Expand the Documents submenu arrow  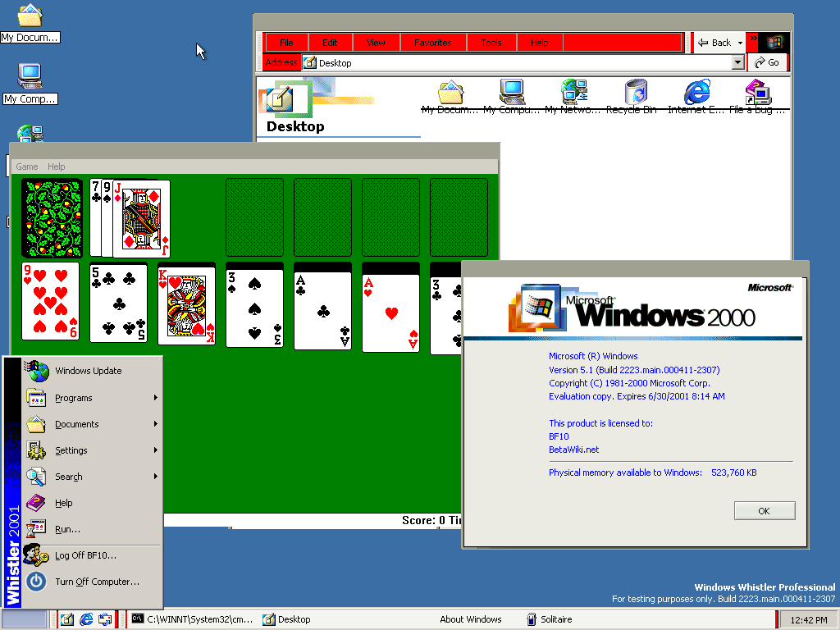pos(155,424)
